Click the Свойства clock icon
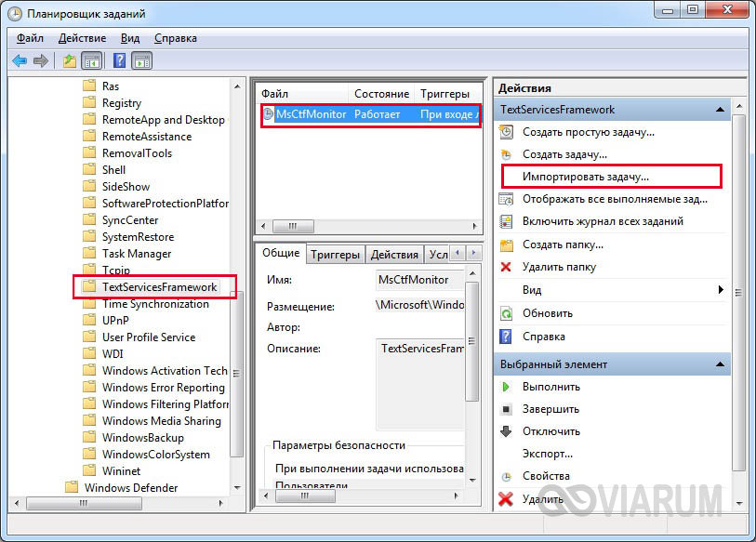Screen dimensions: 756x542 point(506,476)
